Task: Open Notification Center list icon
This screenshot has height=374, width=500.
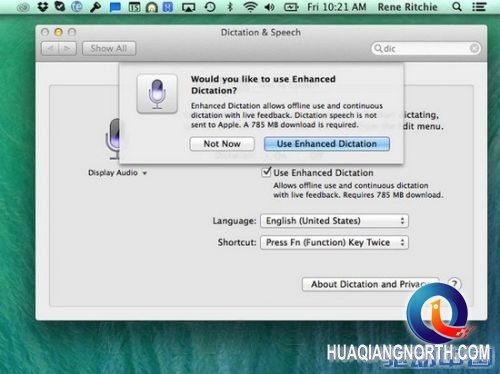Action: pyautogui.click(x=479, y=7)
